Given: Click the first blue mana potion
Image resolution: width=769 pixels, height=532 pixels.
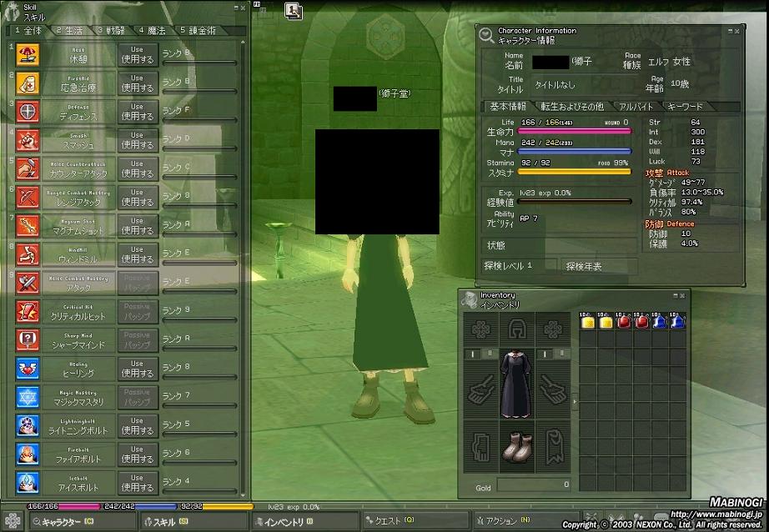Looking at the screenshot, I should [659, 321].
